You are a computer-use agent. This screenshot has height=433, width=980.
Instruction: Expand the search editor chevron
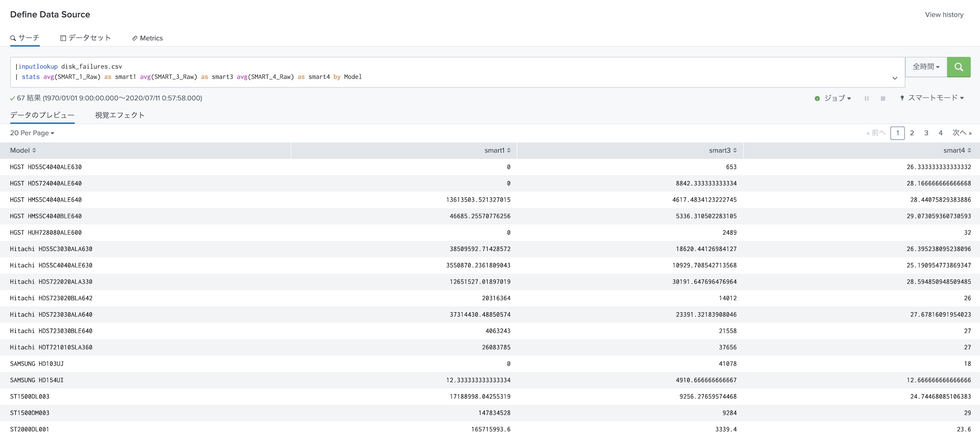point(895,78)
